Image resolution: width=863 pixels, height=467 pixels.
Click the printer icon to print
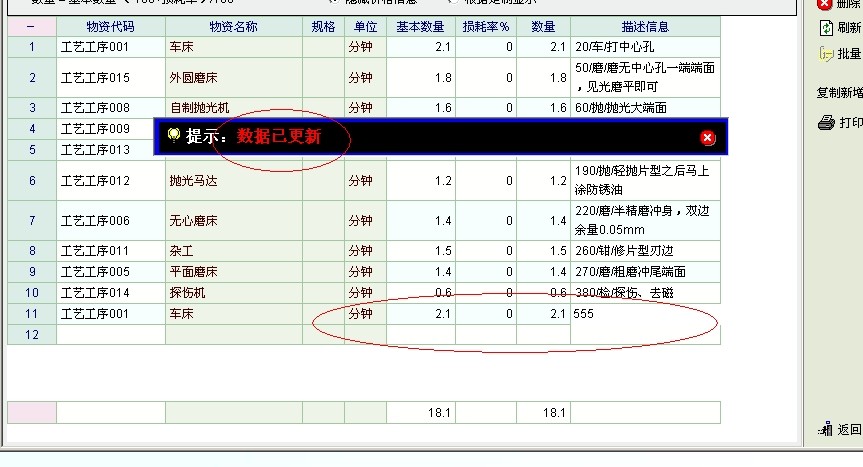click(x=826, y=123)
